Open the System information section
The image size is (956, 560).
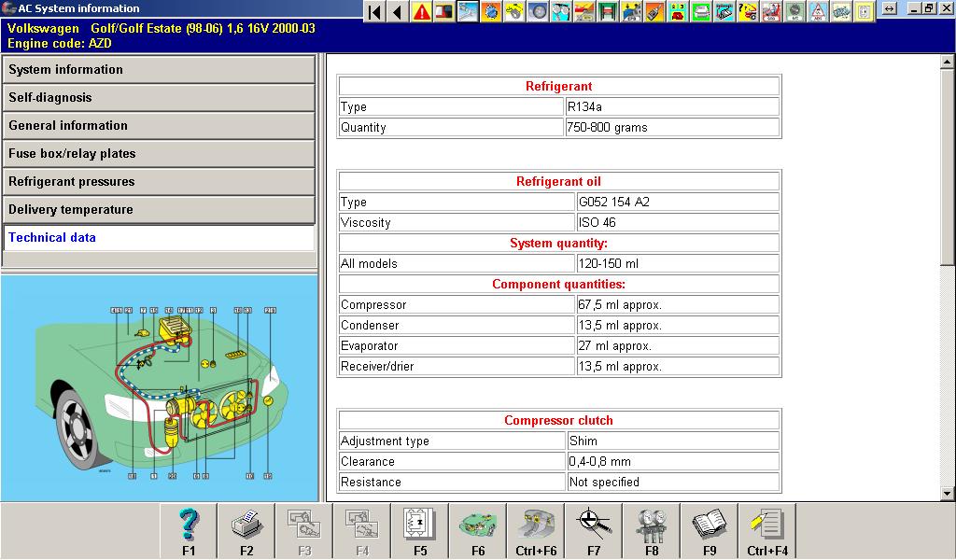coord(159,69)
